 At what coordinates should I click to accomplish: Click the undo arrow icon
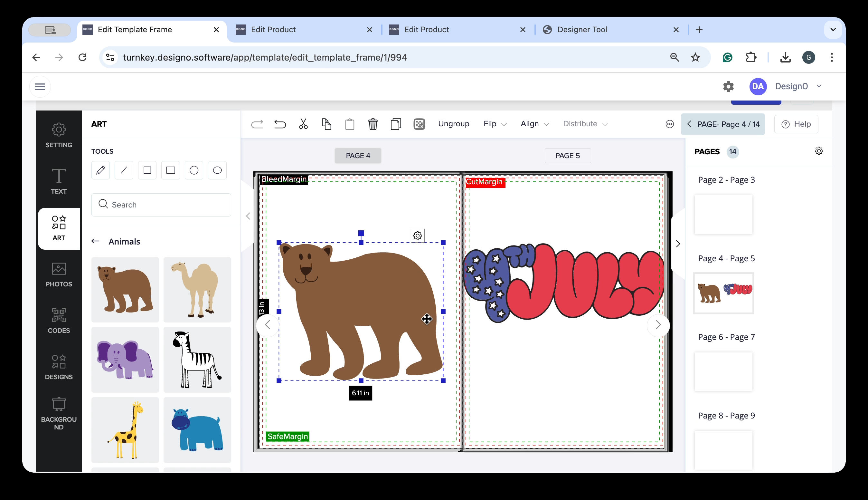[x=280, y=124]
